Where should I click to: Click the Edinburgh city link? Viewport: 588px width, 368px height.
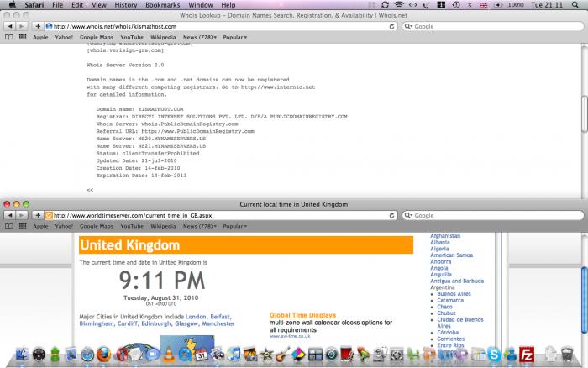pyautogui.click(x=156, y=323)
